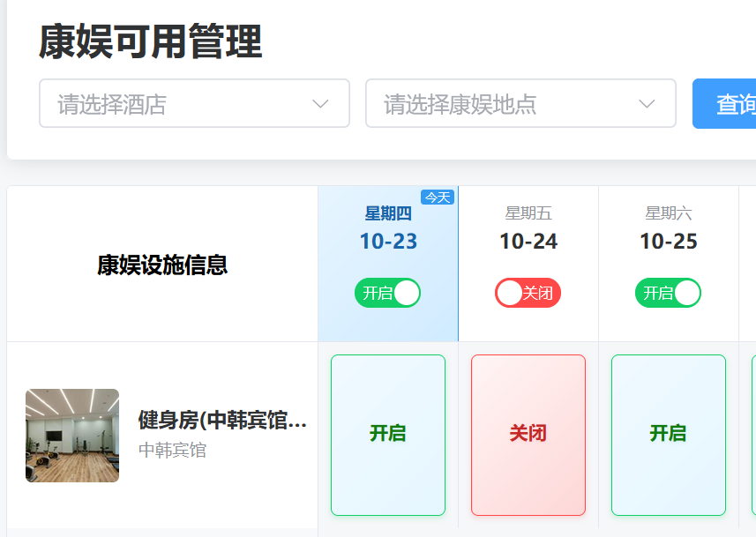This screenshot has height=537, width=756.
Task: Click the 康娱可用管理 page title
Action: click(x=150, y=42)
